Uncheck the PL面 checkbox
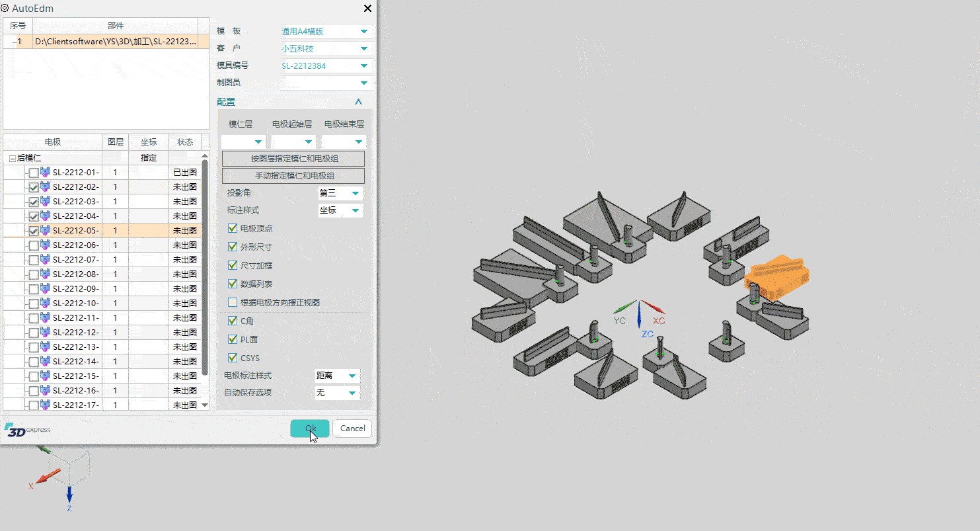Image resolution: width=980 pixels, height=531 pixels. 233,339
